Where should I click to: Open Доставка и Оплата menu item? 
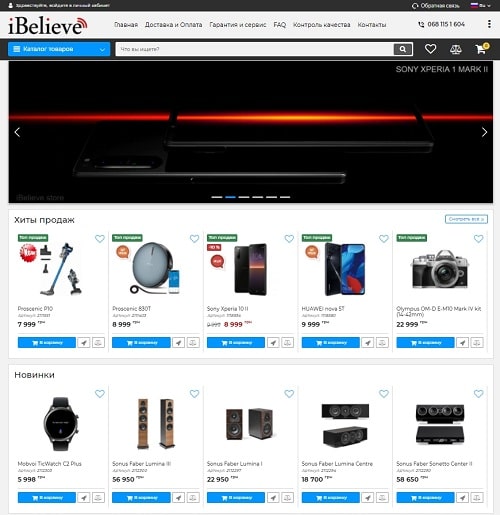173,25
